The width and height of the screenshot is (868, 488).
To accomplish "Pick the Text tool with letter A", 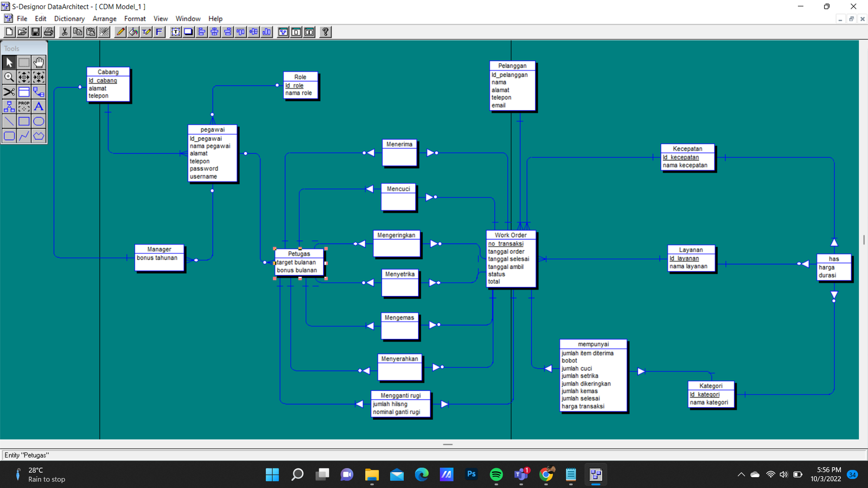I will [39, 106].
